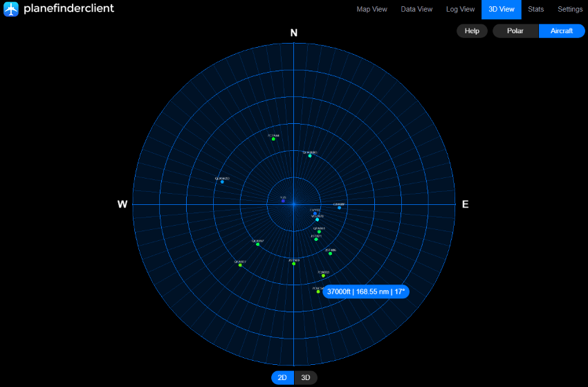Go to the Log View tab
Screen dimensions: 588x387
coord(461,9)
